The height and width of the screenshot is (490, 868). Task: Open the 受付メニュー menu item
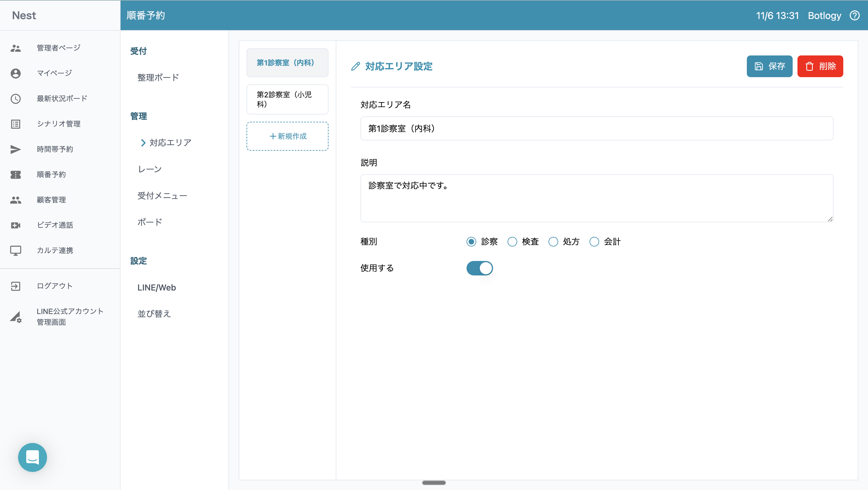click(162, 196)
